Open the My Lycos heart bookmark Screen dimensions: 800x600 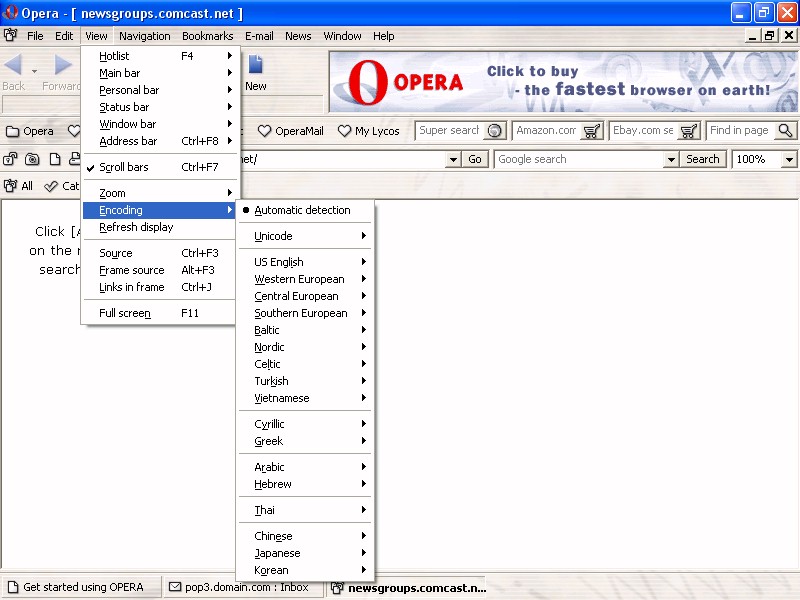click(368, 131)
